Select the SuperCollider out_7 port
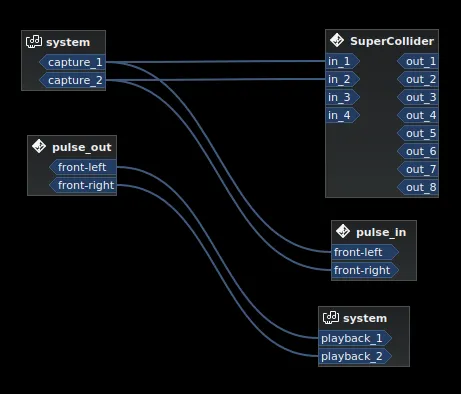Screen dimensions: 461x394 pos(418,169)
